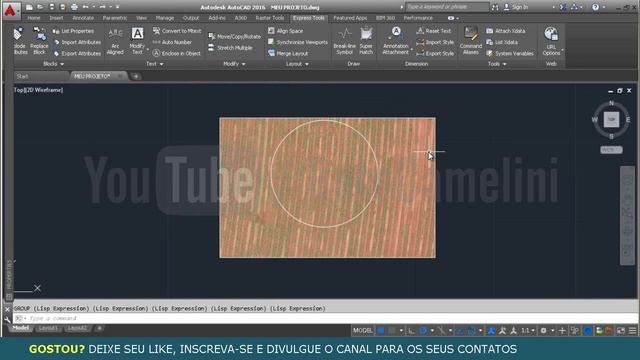Screen dimensions: 640x360
Task: Click the Move/Copy/Rotate tool
Action: [234, 36]
